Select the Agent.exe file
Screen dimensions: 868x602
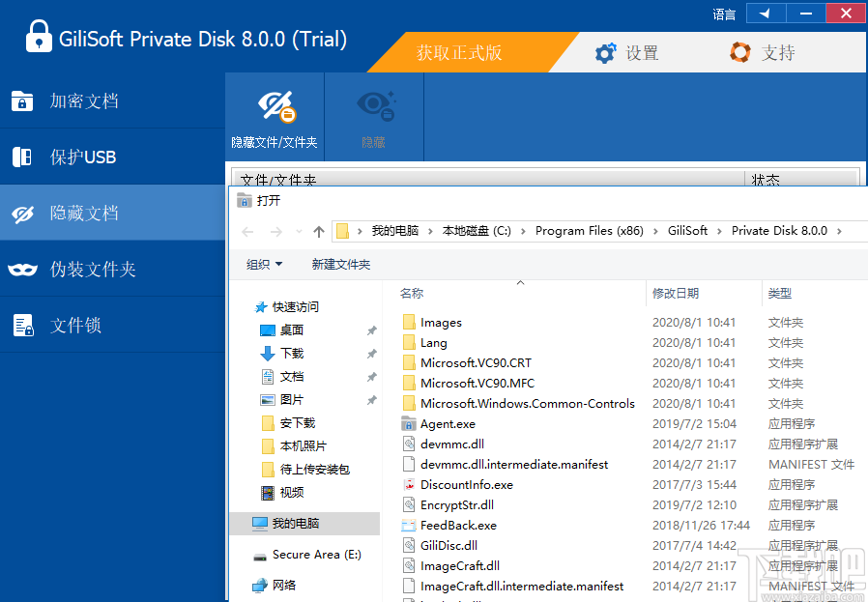pyautogui.click(x=448, y=423)
